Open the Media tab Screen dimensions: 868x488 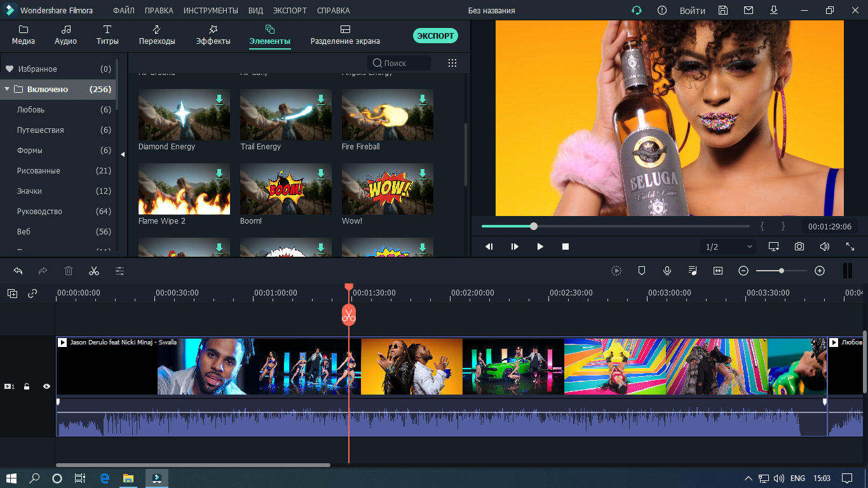pos(24,35)
